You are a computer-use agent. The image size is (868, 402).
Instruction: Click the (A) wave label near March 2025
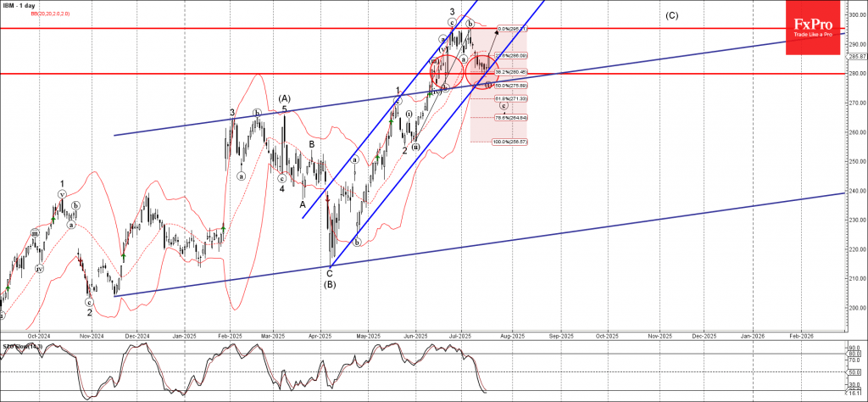tap(285, 98)
